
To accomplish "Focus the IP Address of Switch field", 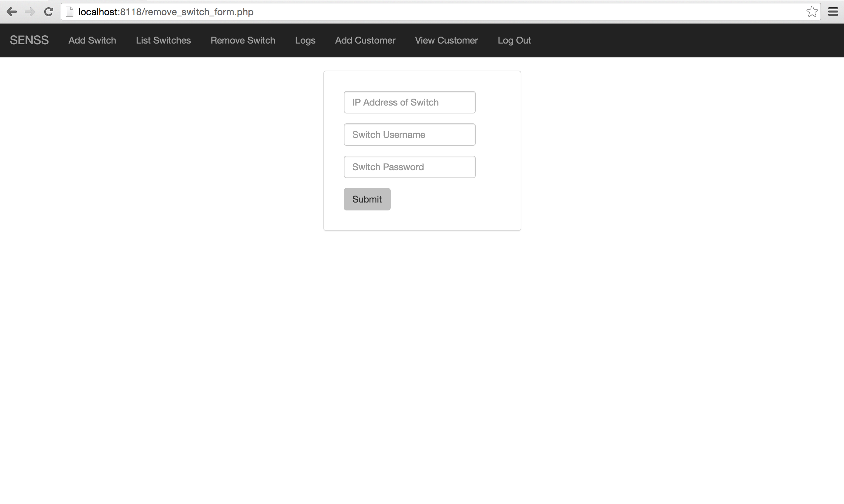I will (409, 102).
